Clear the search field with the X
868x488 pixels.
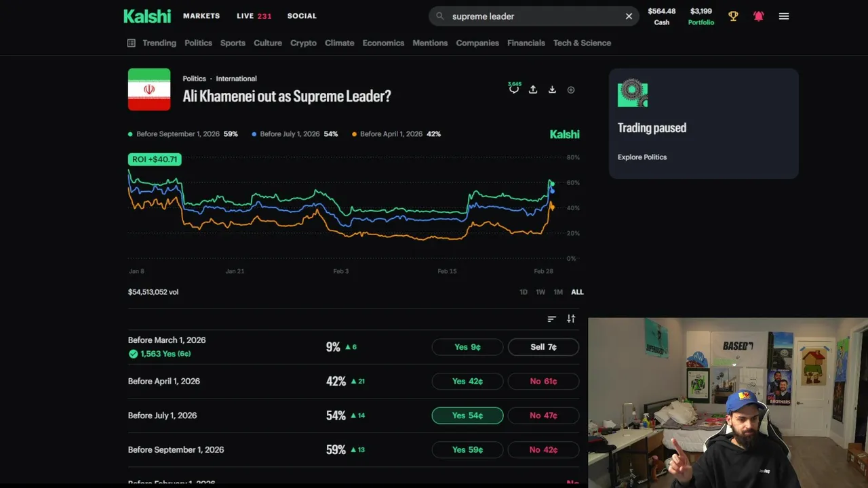(629, 16)
